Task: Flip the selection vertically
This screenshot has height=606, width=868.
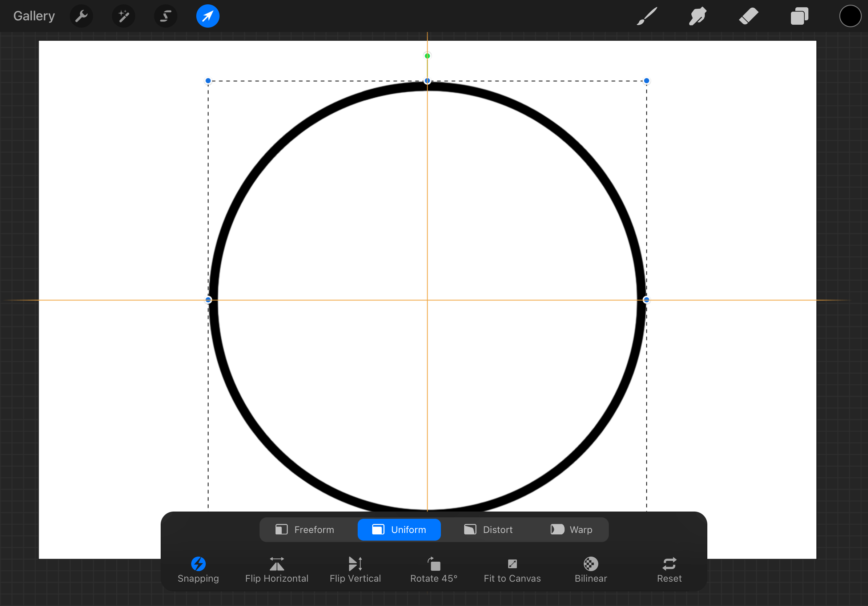Action: 355,570
